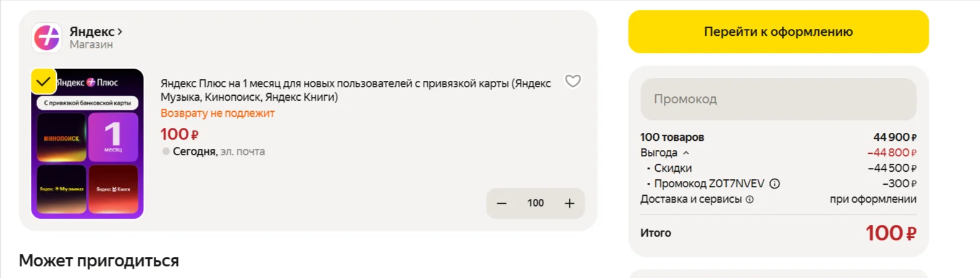Image resolution: width=980 pixels, height=278 pixels.
Task: Open the Яндекс store page chevron
Action: click(120, 31)
